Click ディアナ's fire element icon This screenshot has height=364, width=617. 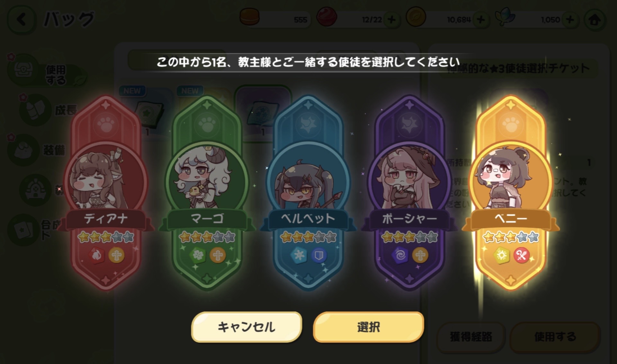coord(96,256)
